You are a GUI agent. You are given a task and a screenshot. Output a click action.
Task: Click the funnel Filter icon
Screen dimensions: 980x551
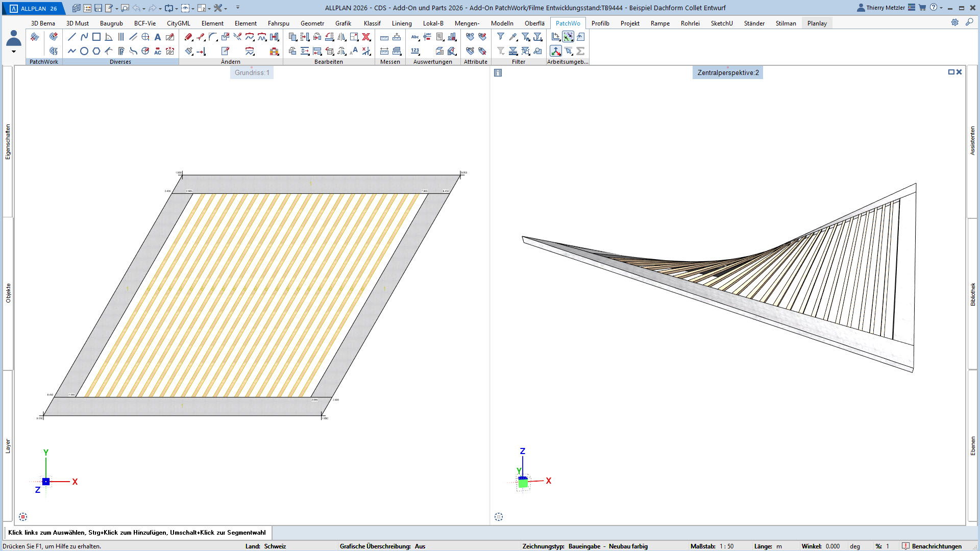coord(501,37)
